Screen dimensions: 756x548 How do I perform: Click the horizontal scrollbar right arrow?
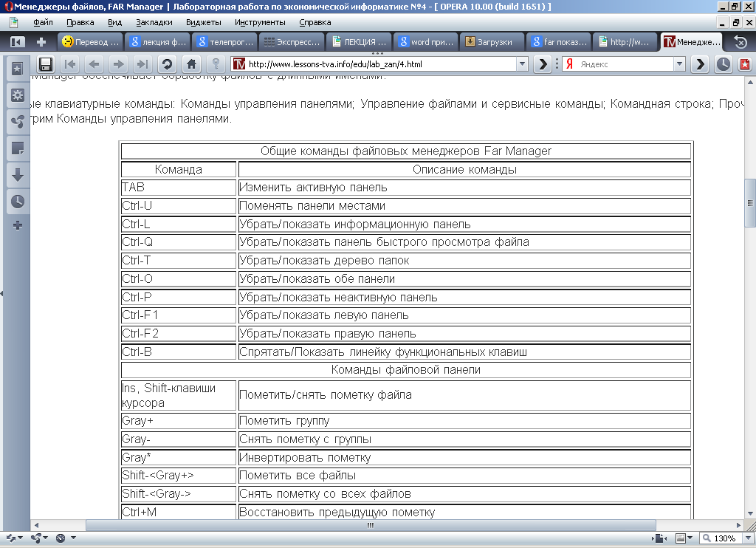coord(738,525)
